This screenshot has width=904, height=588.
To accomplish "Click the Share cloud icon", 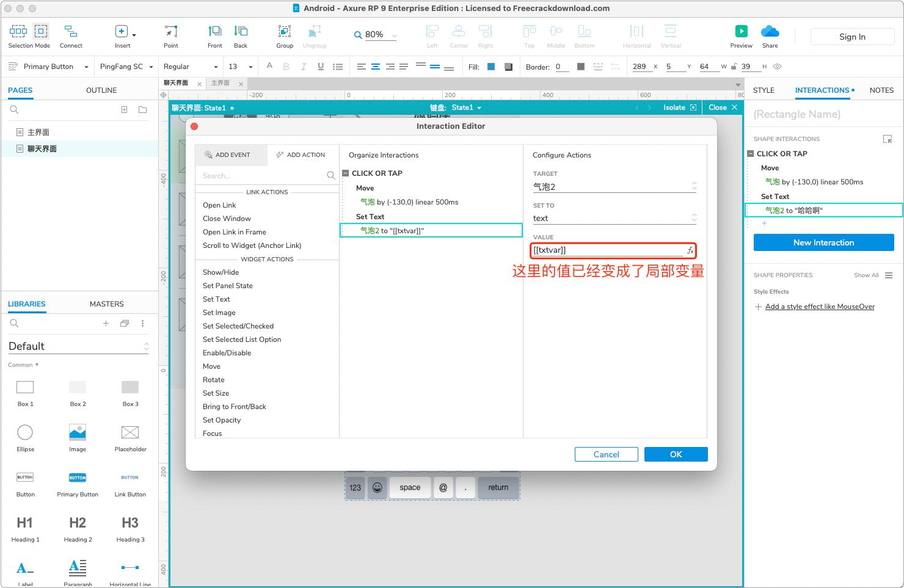I will [770, 31].
